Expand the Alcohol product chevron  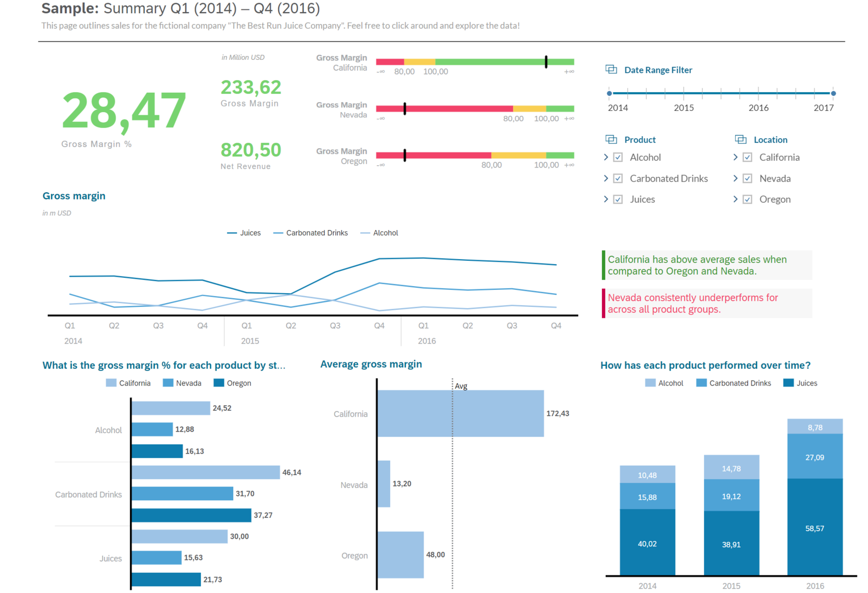pos(606,158)
